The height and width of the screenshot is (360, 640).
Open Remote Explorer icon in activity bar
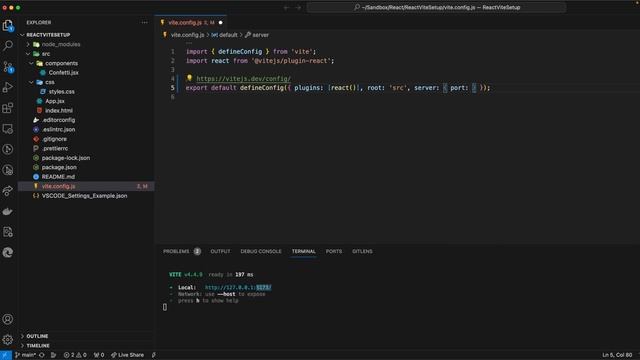click(x=8, y=129)
